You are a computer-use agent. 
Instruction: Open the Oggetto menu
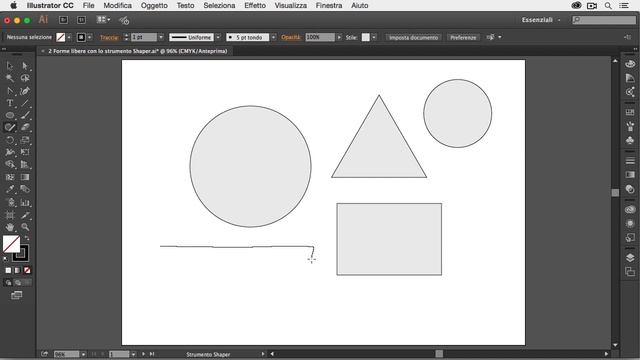[x=154, y=5]
